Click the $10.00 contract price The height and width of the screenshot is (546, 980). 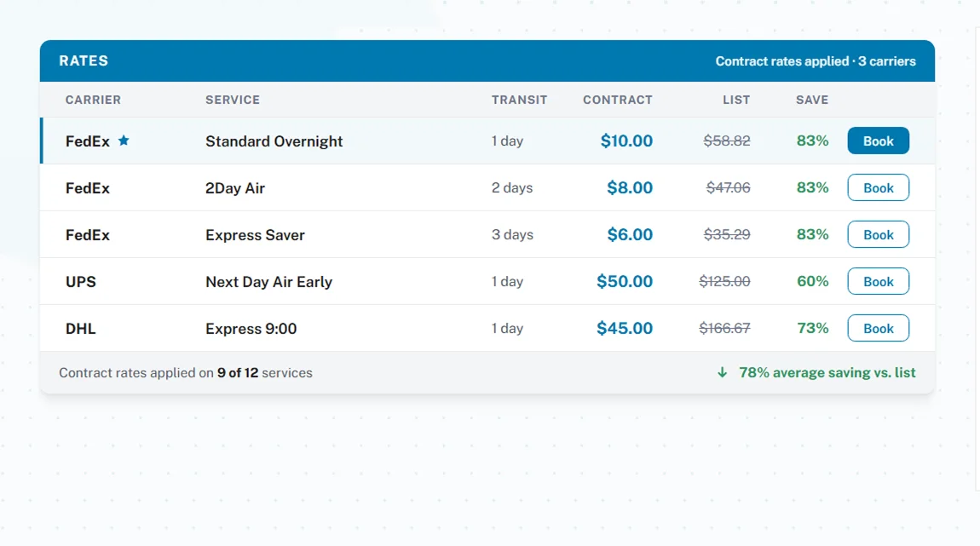[626, 141]
